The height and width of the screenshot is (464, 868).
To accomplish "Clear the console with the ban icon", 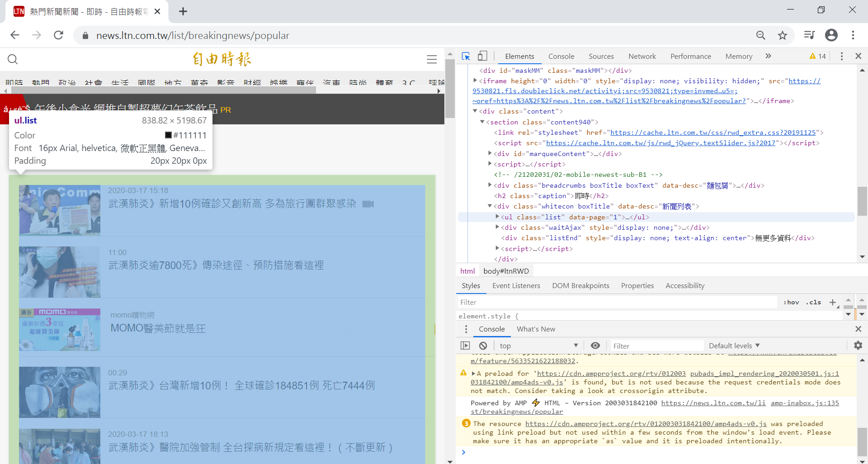I will click(483, 346).
